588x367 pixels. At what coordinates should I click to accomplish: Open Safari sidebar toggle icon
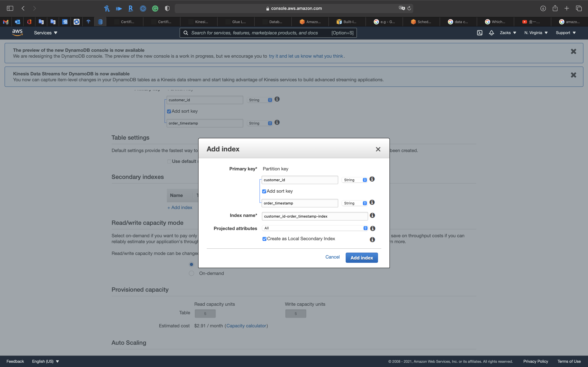(x=10, y=8)
